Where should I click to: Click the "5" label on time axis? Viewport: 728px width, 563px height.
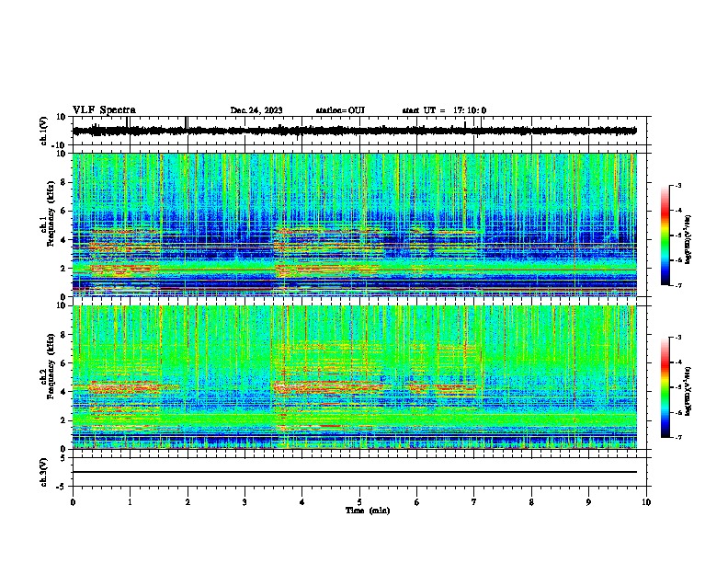359,502
